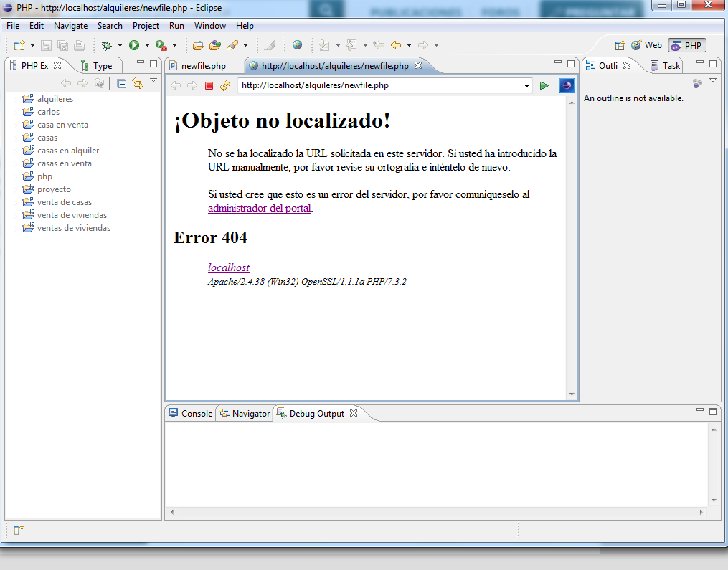Open the External Tools dropdown arrow
This screenshot has width=728, height=570.
click(174, 45)
